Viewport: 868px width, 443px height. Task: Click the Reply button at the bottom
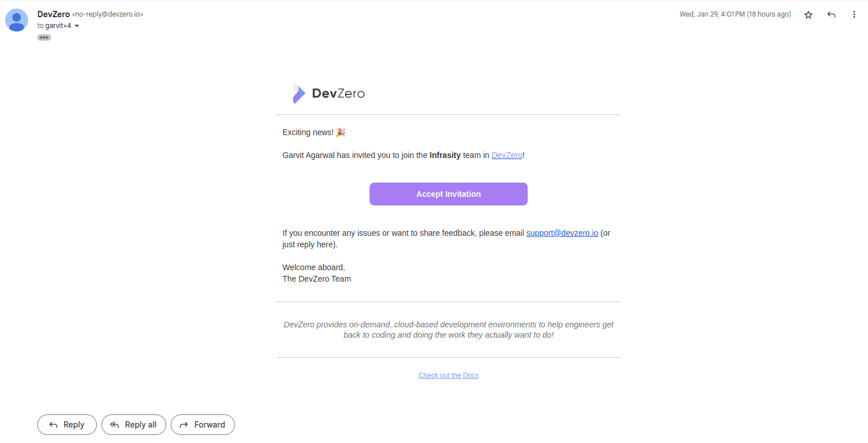click(x=67, y=425)
